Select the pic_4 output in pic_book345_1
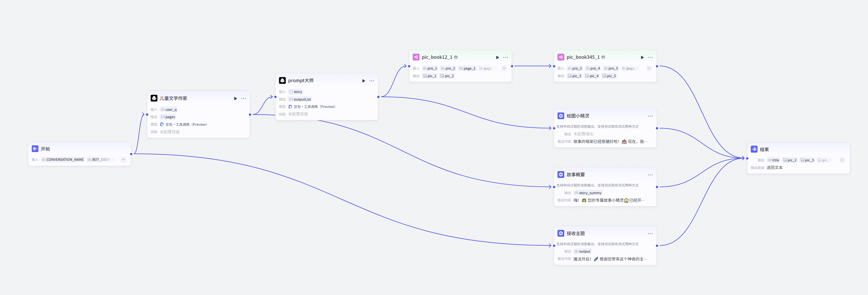 click(x=592, y=76)
